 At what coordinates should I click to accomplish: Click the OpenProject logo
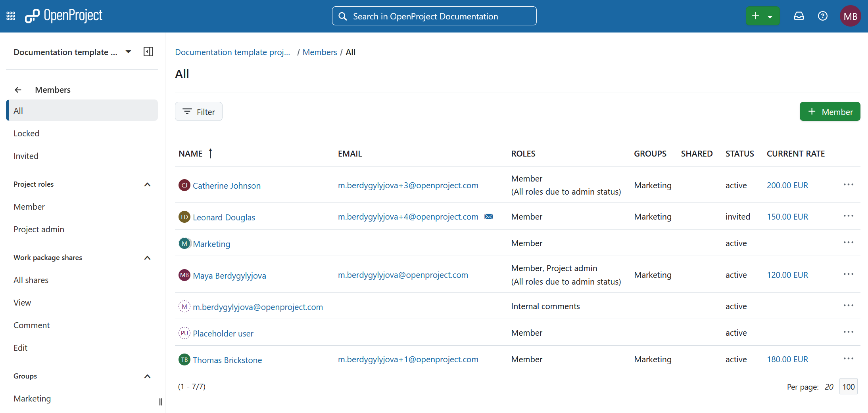point(63,16)
